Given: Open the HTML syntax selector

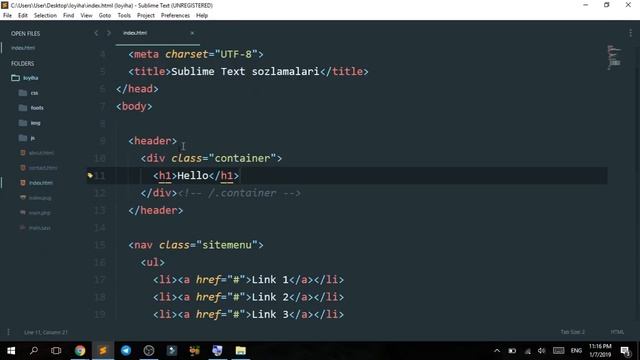Looking at the screenshot, I should click(617, 332).
